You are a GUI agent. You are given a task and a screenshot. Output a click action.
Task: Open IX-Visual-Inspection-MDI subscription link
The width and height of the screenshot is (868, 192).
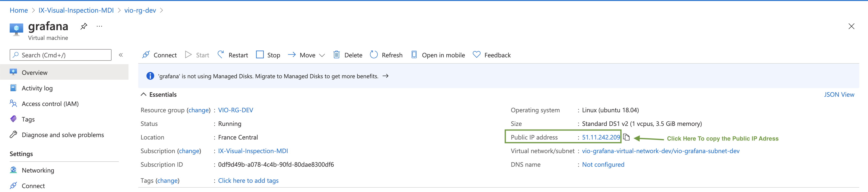(x=253, y=151)
